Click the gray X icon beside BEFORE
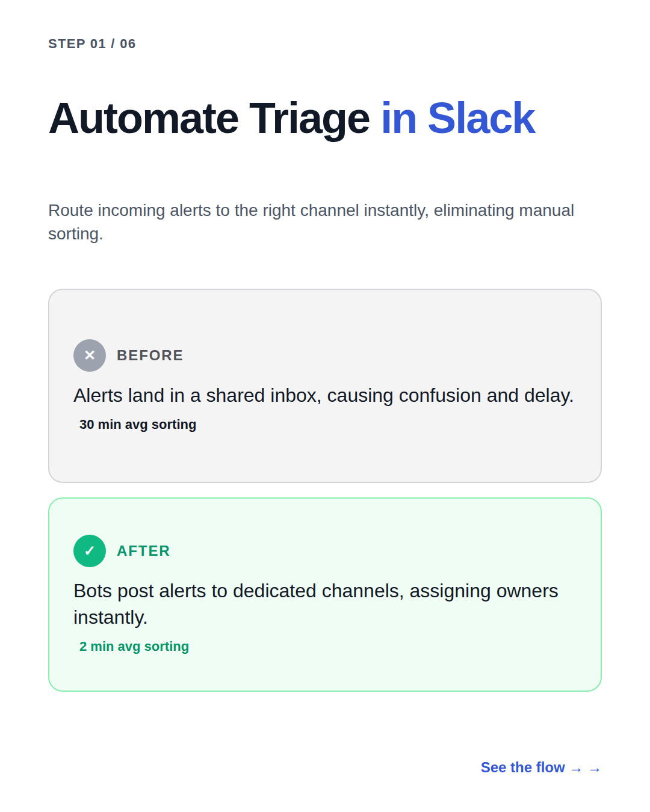 [x=90, y=355]
